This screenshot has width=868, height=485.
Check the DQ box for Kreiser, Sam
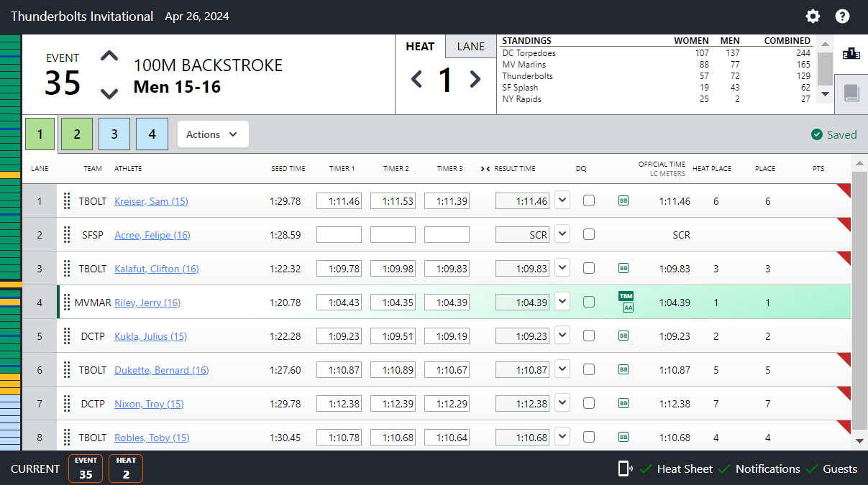click(589, 201)
